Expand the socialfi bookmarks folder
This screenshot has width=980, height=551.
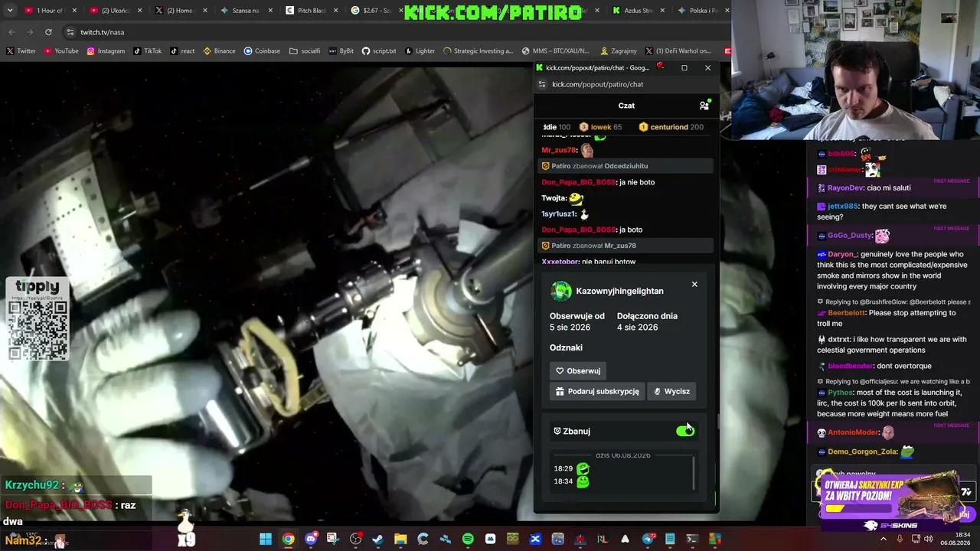[x=305, y=51]
